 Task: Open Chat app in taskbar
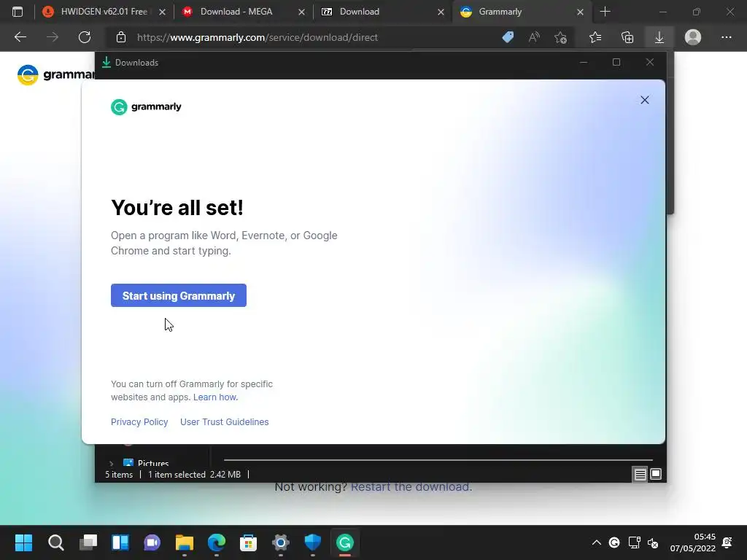(152, 542)
